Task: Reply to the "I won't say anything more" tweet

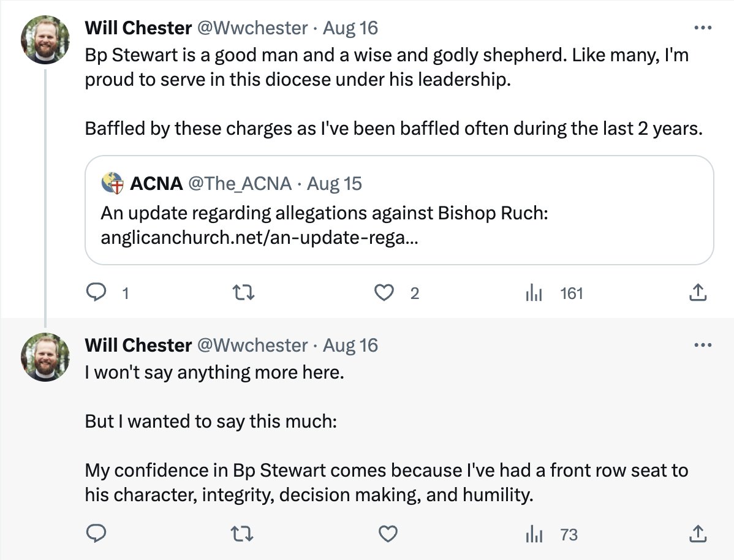Action: click(x=95, y=535)
